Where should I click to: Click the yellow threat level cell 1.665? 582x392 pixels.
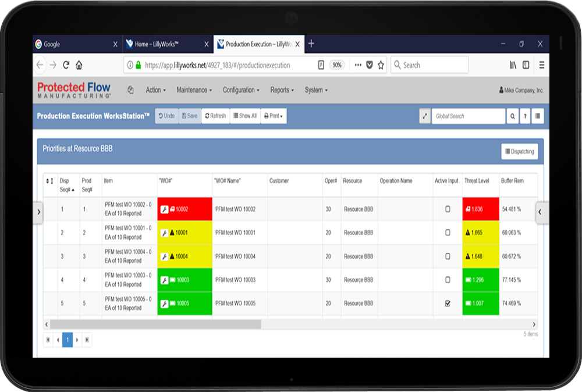[481, 233]
